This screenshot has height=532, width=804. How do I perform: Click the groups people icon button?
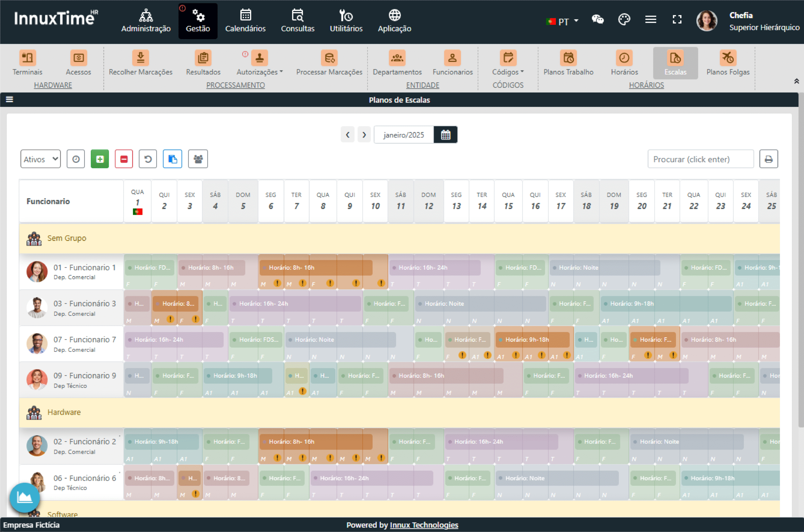[198, 159]
